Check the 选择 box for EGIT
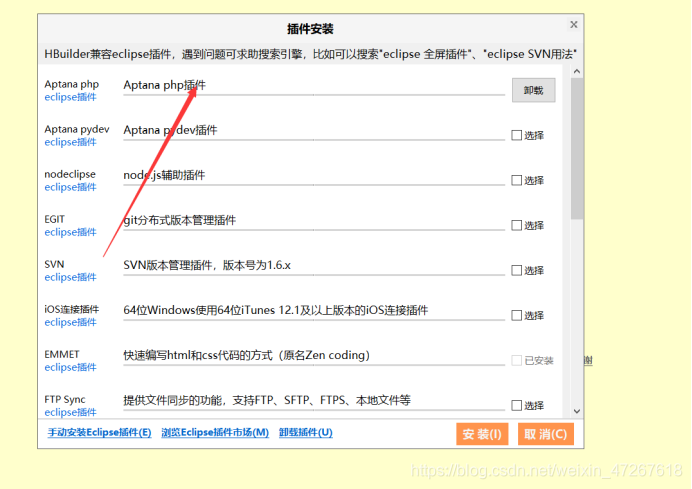This screenshot has height=489, width=692. [x=516, y=225]
